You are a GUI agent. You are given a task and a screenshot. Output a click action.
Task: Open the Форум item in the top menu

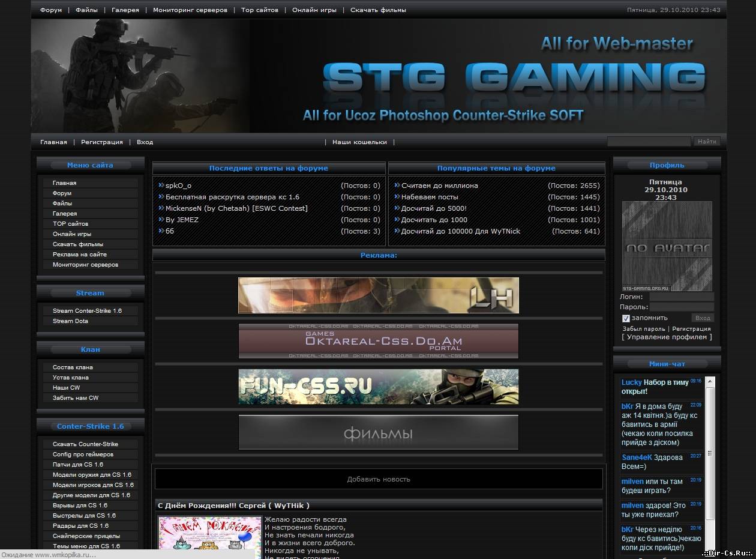point(50,10)
